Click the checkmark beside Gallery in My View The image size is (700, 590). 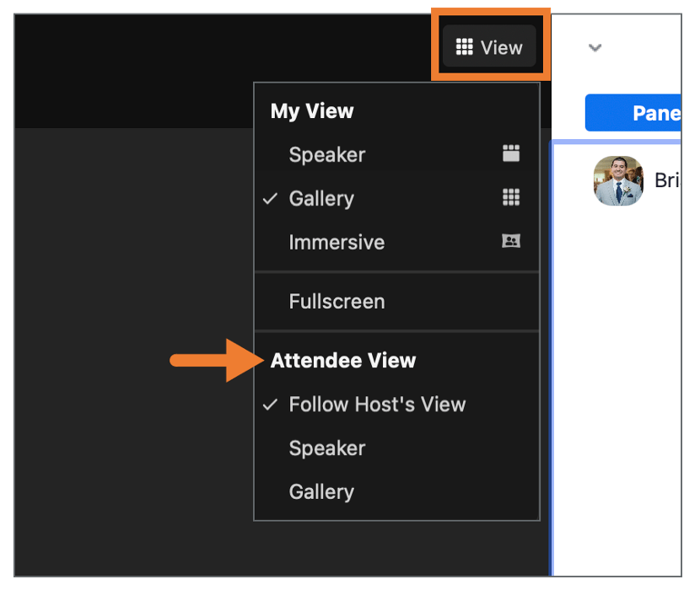270,199
